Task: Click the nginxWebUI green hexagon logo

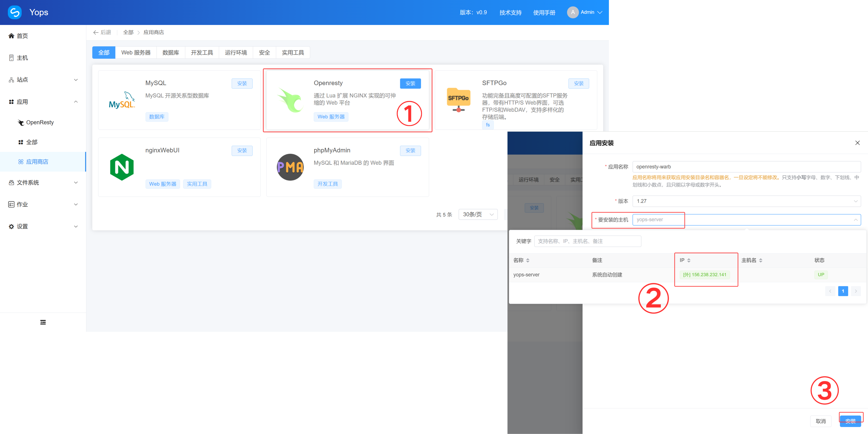Action: tap(122, 167)
